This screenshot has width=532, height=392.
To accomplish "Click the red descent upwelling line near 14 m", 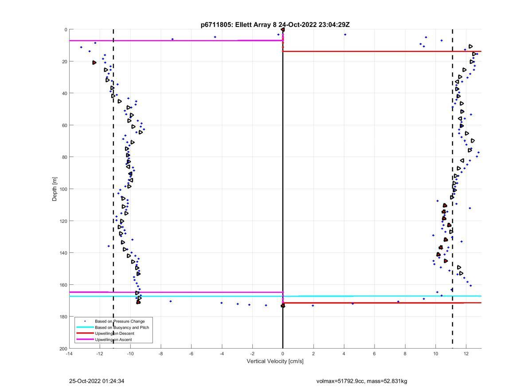I will click(x=382, y=51).
